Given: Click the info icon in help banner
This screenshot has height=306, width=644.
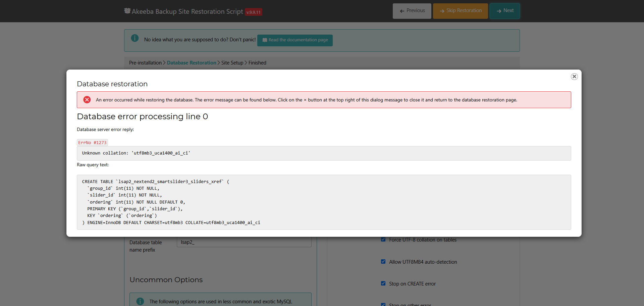Looking at the screenshot, I should tap(135, 38).
